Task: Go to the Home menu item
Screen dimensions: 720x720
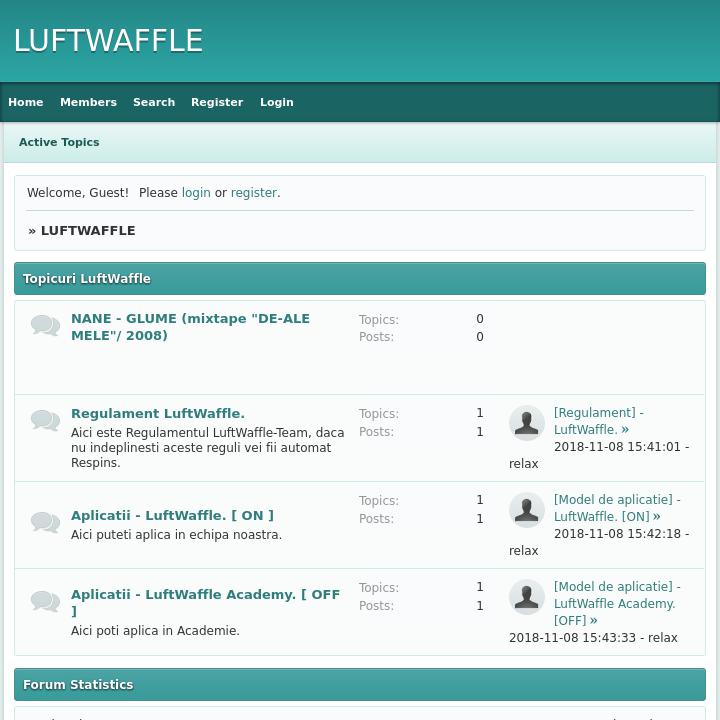Action: pyautogui.click(x=26, y=102)
